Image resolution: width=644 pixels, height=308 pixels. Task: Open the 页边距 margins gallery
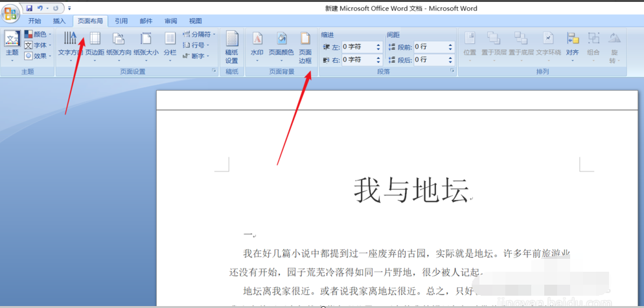95,47
